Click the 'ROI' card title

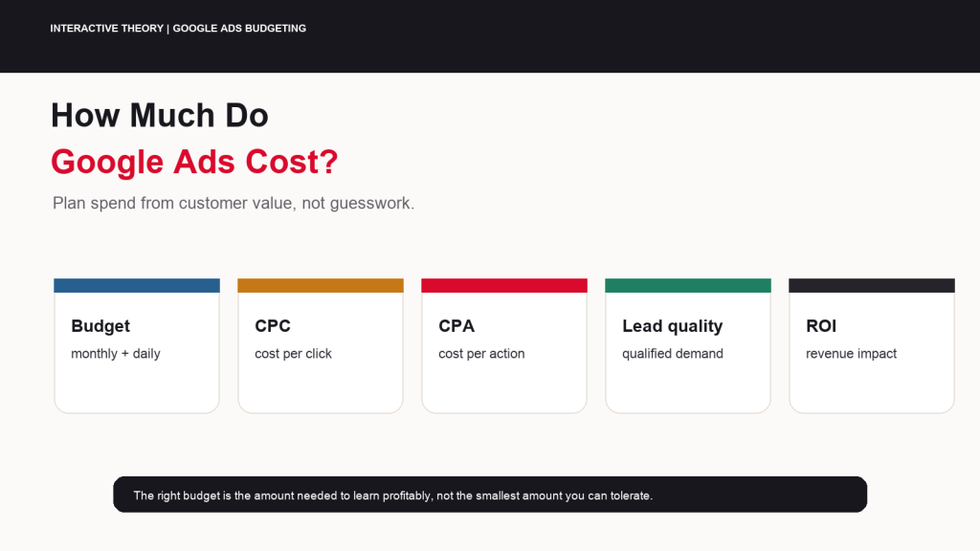tap(821, 326)
